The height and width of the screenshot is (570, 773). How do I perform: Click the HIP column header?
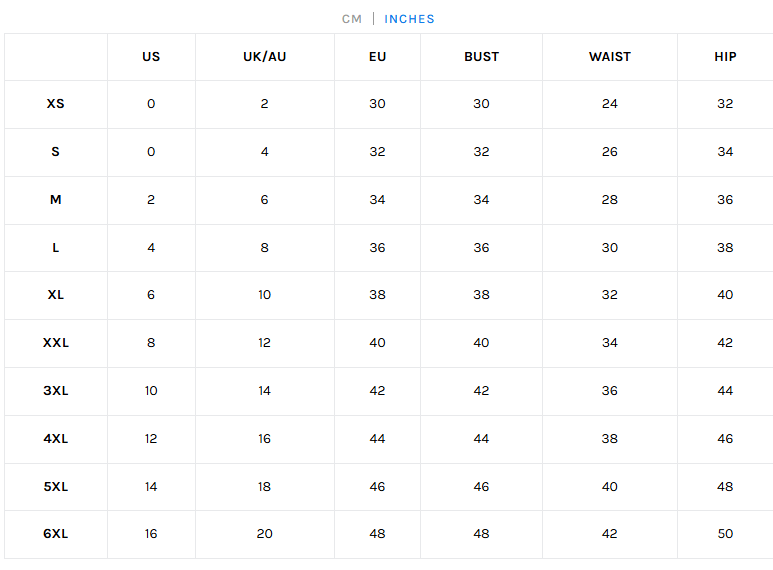(x=725, y=57)
